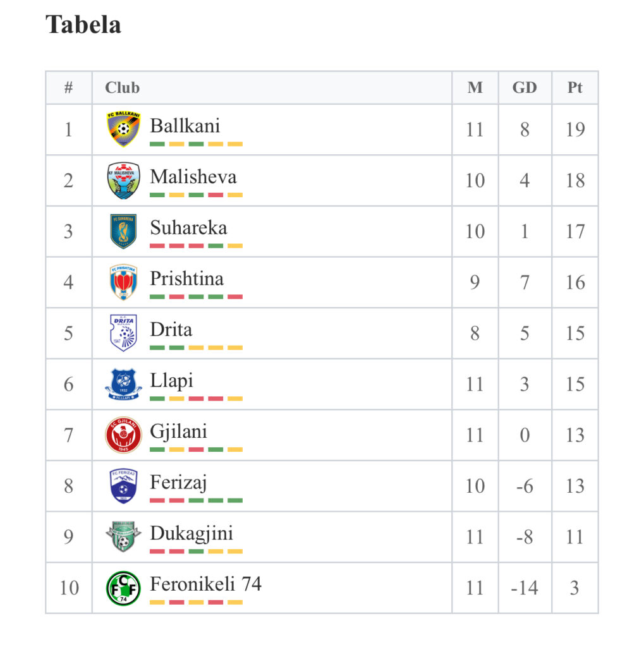This screenshot has width=644, height=647.
Task: Click the Dukagjini green crest
Action: tap(123, 537)
